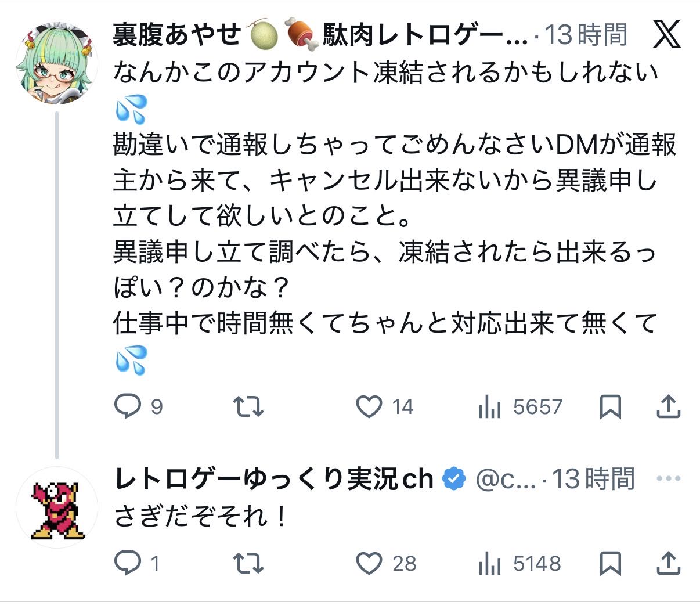
Task: Like the first tweet with 14 likes
Action: (369, 406)
